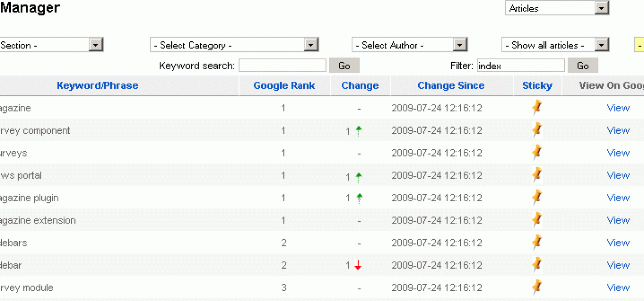Click the View link on the magazine row
The width and height of the screenshot is (644, 301).
click(x=618, y=107)
